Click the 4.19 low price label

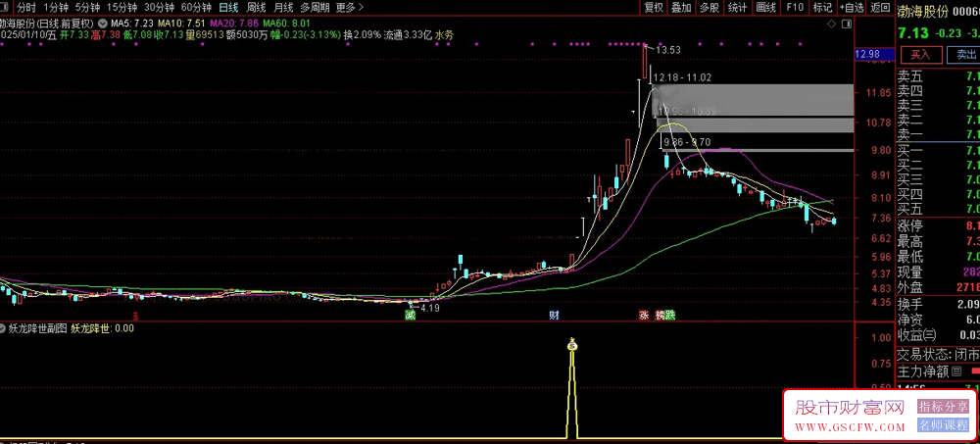tap(430, 308)
